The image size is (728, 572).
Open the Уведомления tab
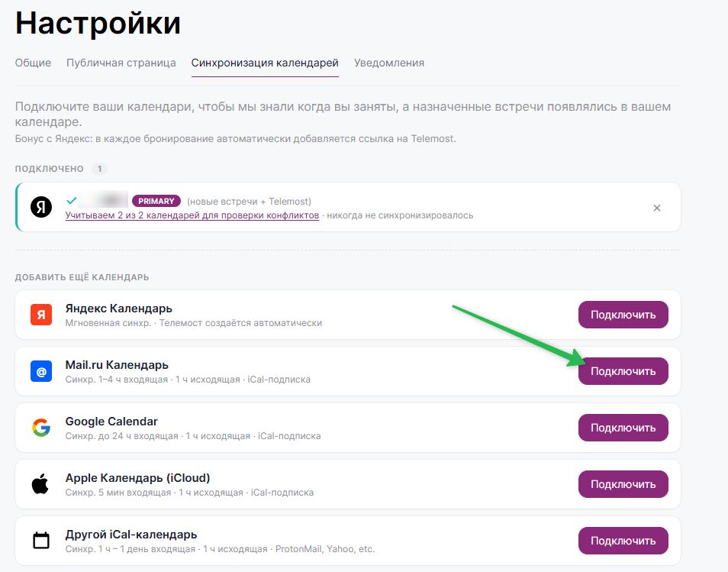389,63
